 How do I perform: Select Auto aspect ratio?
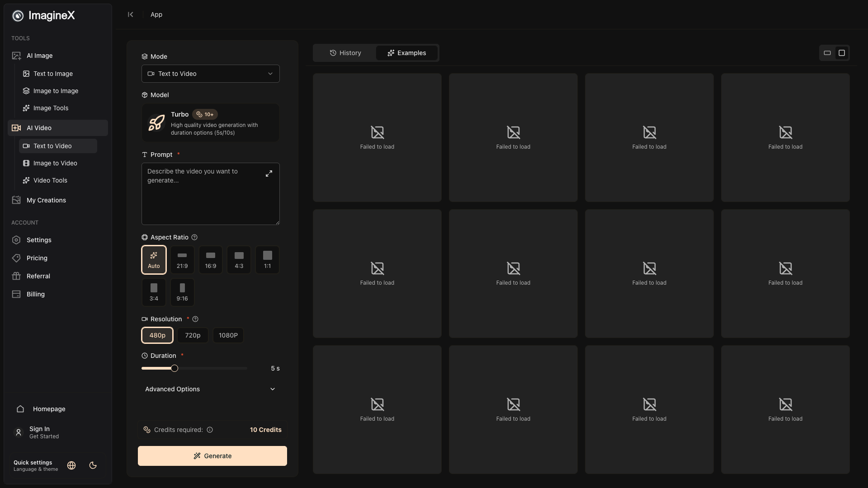tap(154, 260)
